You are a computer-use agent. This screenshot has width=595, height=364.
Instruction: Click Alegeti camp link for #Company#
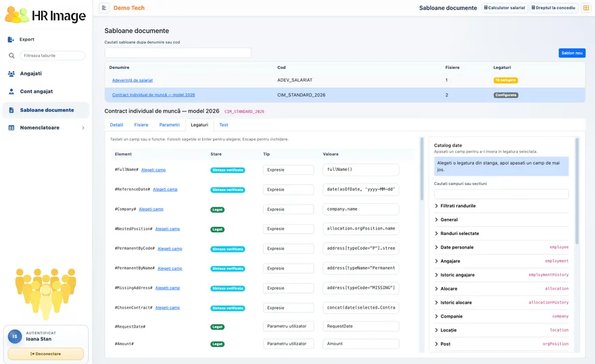(151, 209)
